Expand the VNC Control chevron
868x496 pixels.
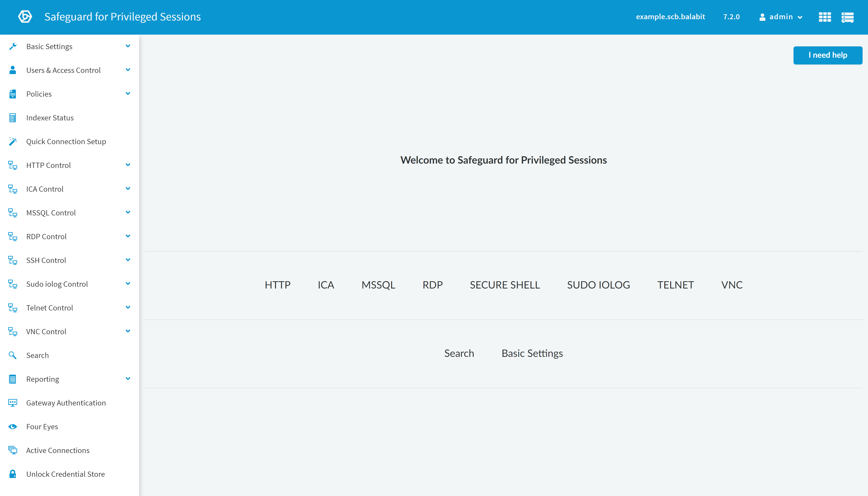[128, 331]
